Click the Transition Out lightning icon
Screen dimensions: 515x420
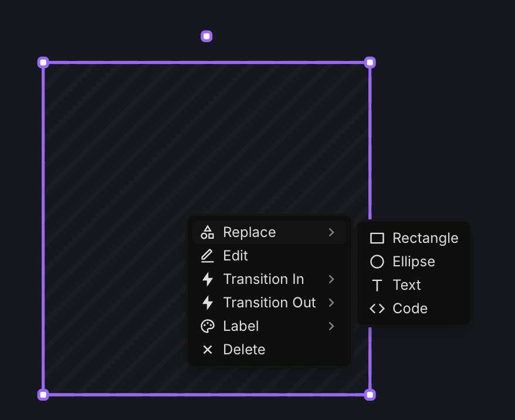click(208, 303)
